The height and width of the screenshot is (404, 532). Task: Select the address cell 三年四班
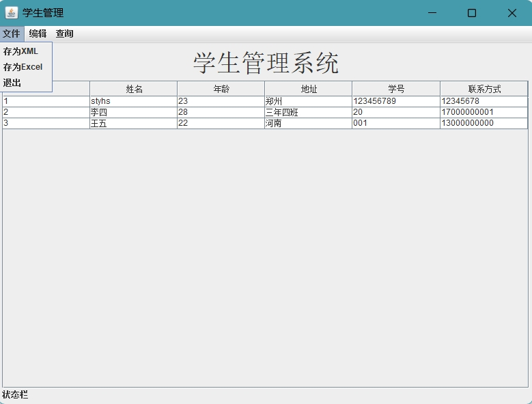[309, 112]
